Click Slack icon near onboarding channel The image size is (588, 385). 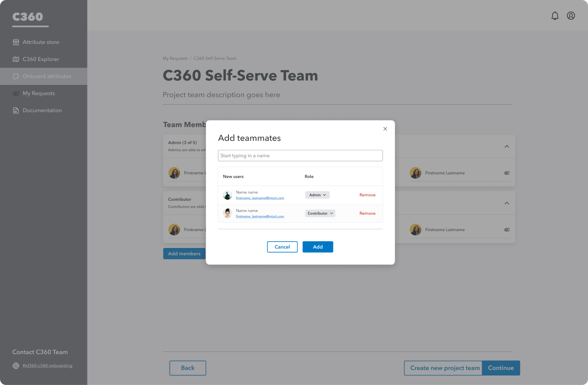16,366
